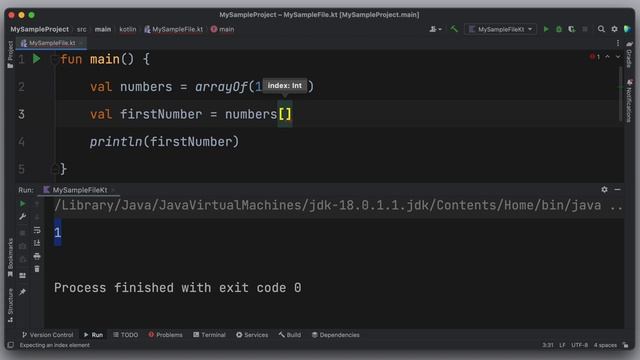Image resolution: width=640 pixels, height=360 pixels.
Task: Open Search Everywhere magnifier icon
Action: 601,29
